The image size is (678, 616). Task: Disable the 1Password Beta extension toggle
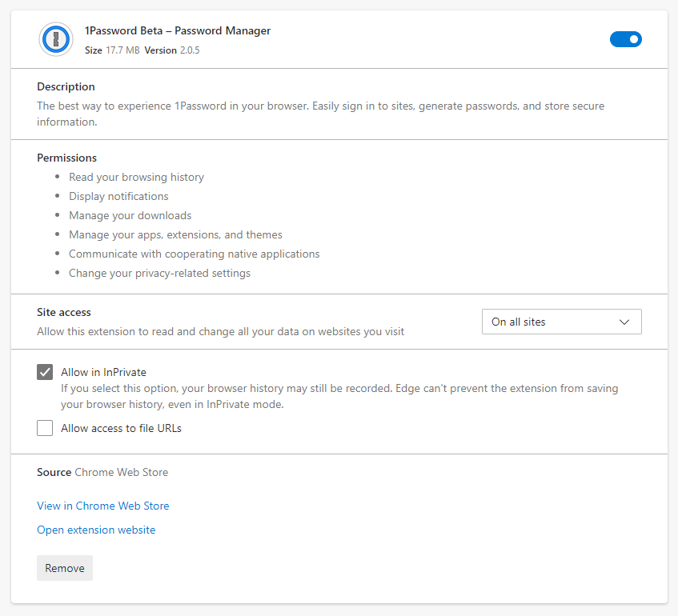[625, 39]
